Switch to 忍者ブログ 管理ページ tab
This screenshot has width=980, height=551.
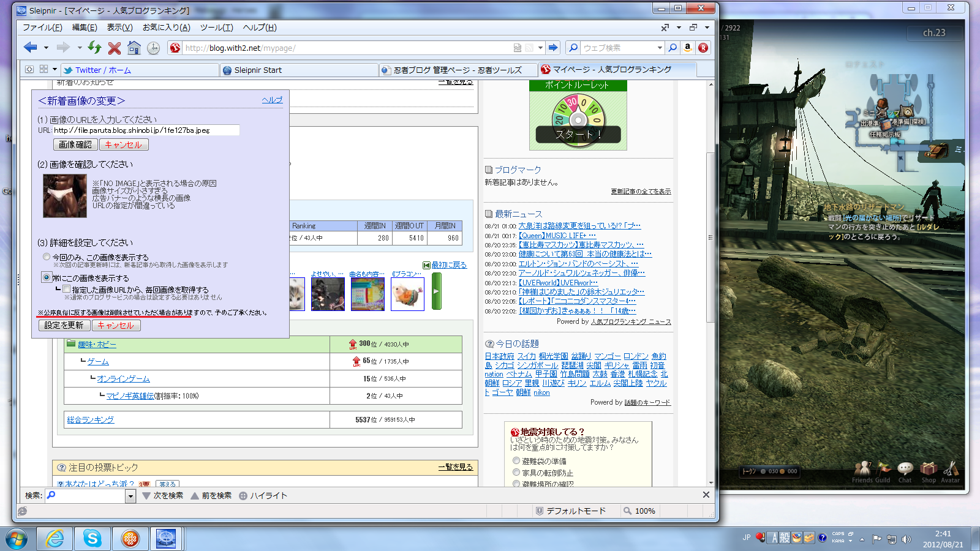tap(458, 70)
